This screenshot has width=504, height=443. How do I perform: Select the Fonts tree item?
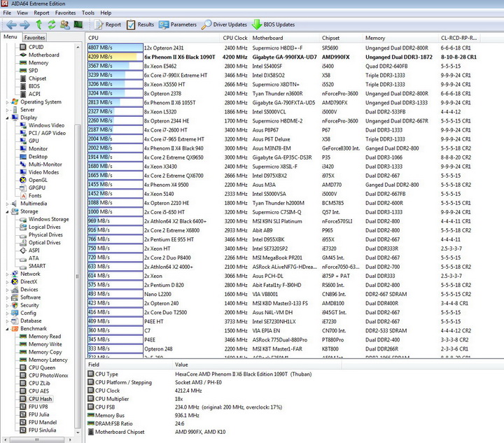[x=31, y=196]
